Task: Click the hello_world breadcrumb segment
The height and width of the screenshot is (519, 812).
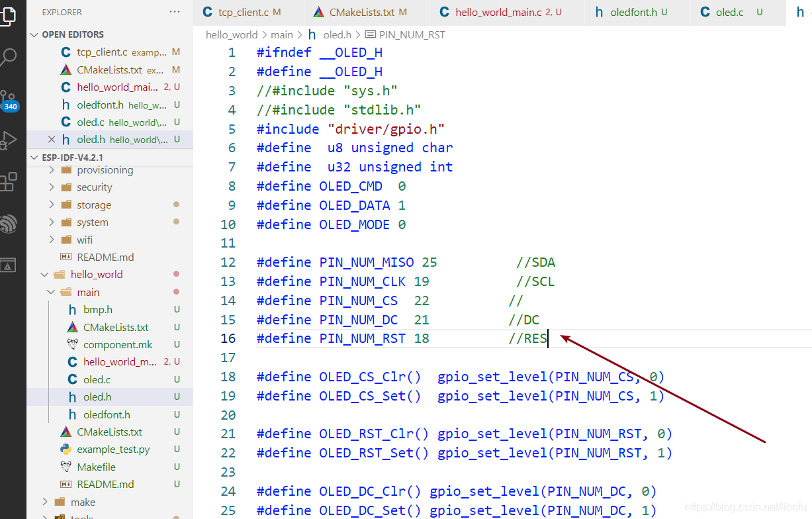Action: (x=232, y=34)
